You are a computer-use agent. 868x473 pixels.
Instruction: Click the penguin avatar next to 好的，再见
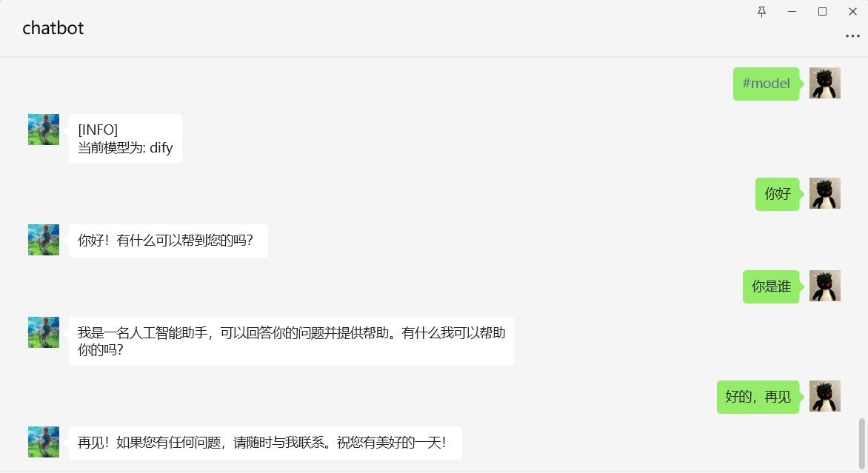pyautogui.click(x=825, y=395)
